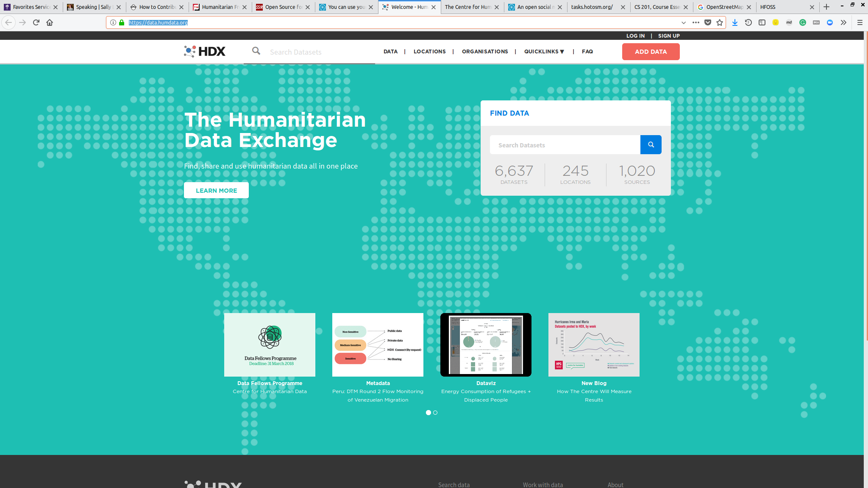Screen dimensions: 868x488
Task: Close the HFOSS tab
Action: click(812, 7)
